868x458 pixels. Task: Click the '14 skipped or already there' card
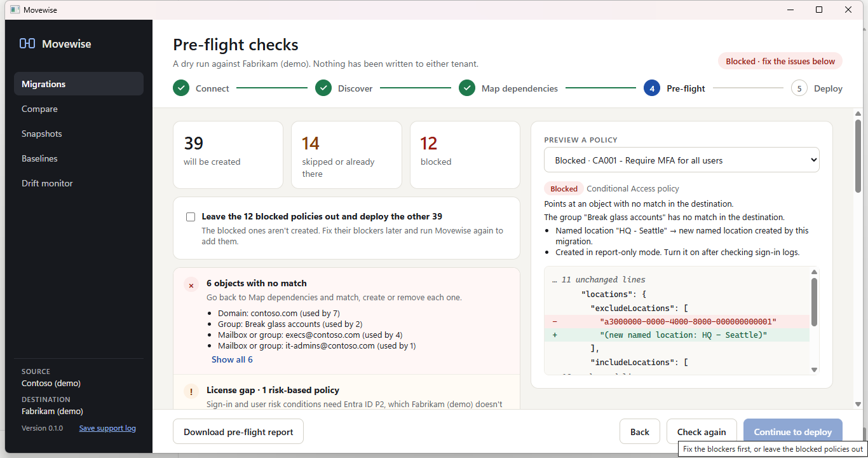(x=346, y=155)
